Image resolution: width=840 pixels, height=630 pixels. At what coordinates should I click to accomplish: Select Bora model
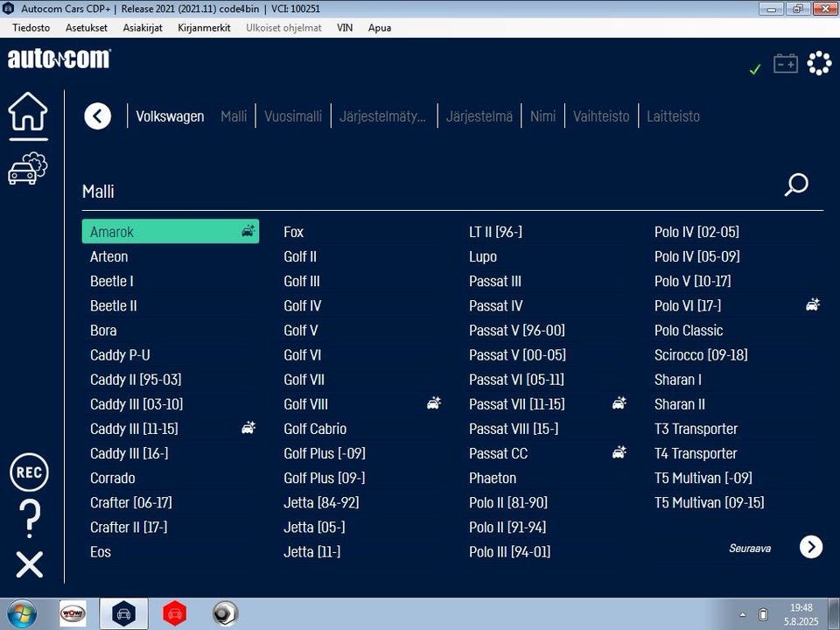(x=103, y=331)
